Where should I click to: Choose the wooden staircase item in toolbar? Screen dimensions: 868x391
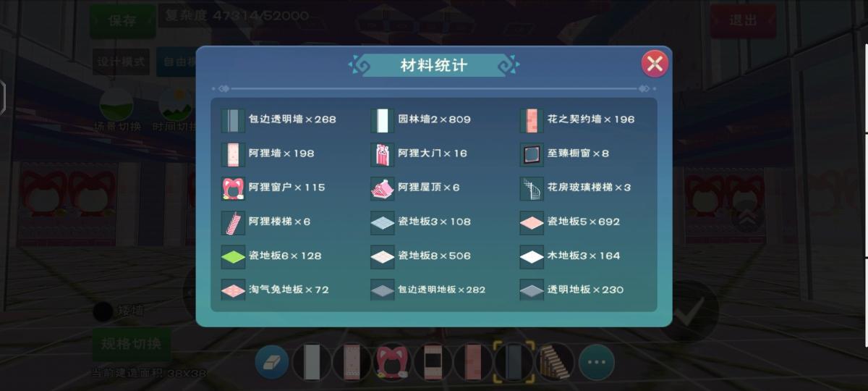click(556, 362)
